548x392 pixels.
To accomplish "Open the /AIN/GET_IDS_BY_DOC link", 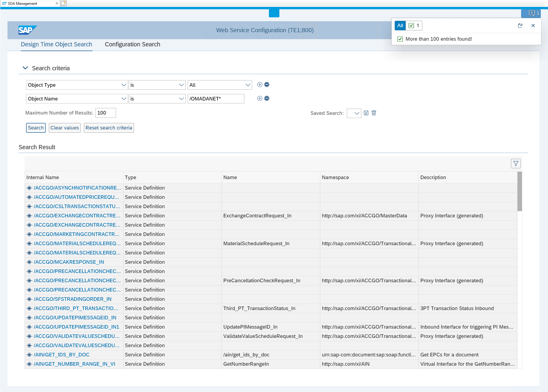I will click(62, 355).
